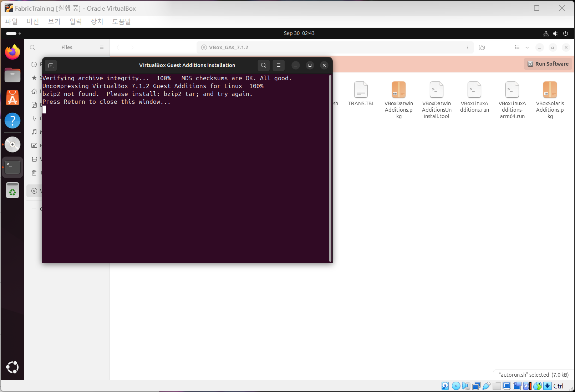Click the Pictures item in Files sidebar

[34, 146]
